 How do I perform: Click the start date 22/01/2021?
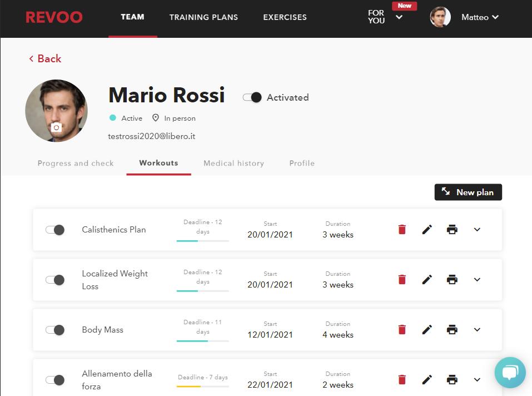click(x=270, y=385)
